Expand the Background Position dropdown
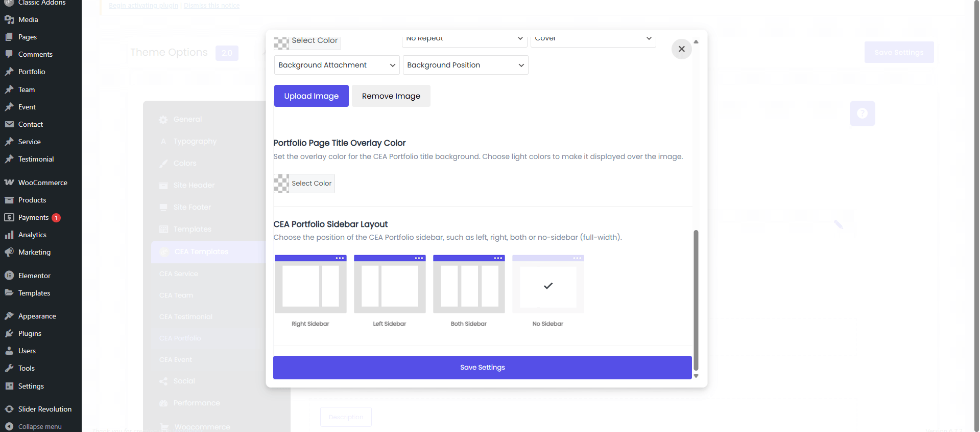This screenshot has width=980, height=432. pyautogui.click(x=465, y=65)
